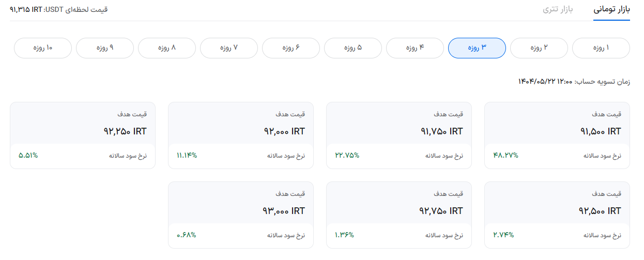Click the selected ۳ روزه pill
The width and height of the screenshot is (644, 260).
[477, 48]
